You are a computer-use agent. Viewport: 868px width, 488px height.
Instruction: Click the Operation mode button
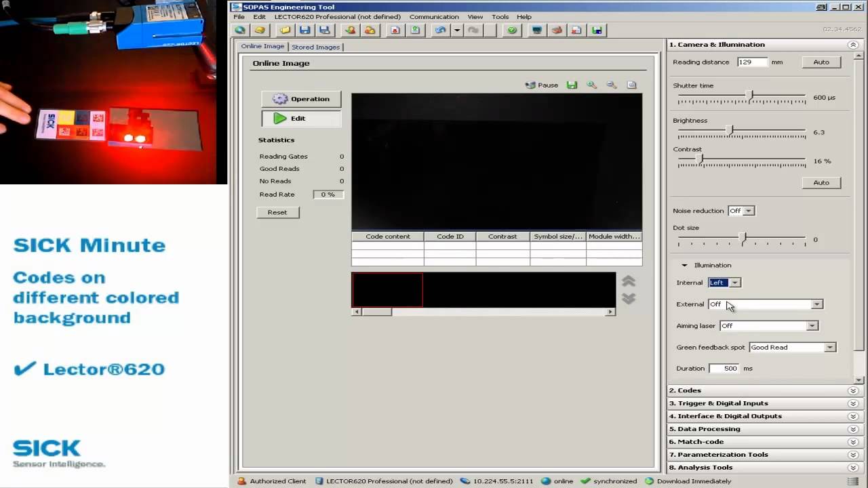pos(301,99)
